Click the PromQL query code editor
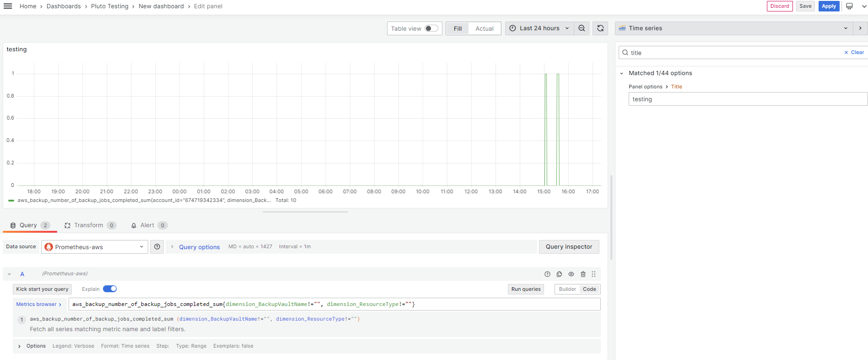868x360 pixels. (334, 304)
